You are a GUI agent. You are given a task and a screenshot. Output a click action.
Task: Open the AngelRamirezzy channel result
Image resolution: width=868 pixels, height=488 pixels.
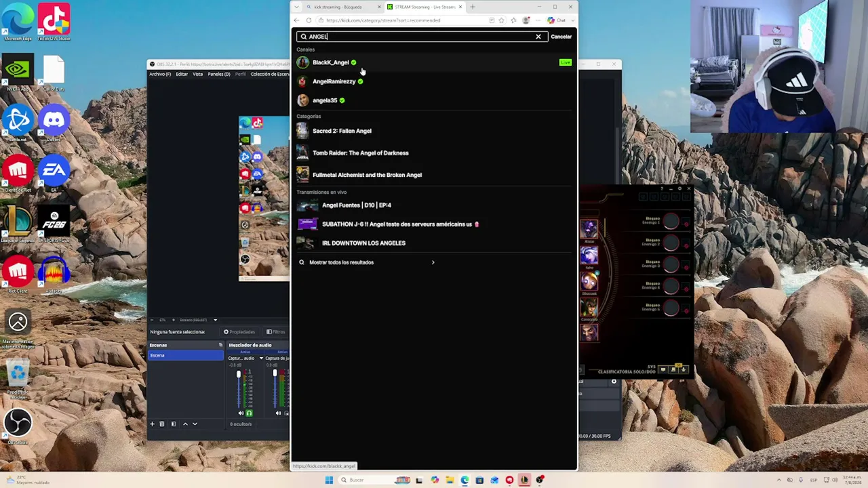click(434, 81)
